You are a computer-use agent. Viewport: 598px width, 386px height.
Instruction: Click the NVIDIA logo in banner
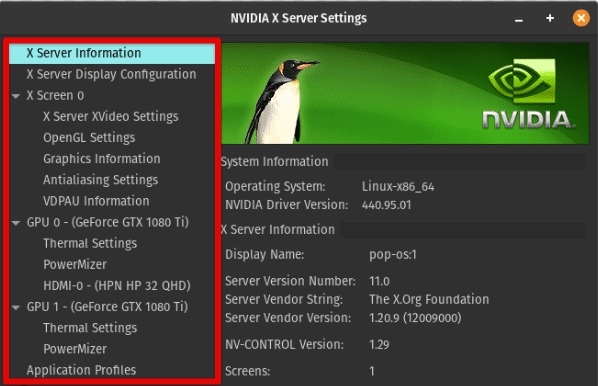click(528, 94)
